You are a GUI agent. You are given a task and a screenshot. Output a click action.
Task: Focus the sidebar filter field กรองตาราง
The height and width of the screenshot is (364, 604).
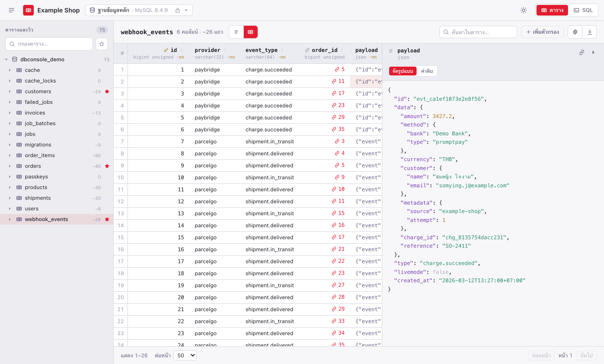pyautogui.click(x=49, y=44)
